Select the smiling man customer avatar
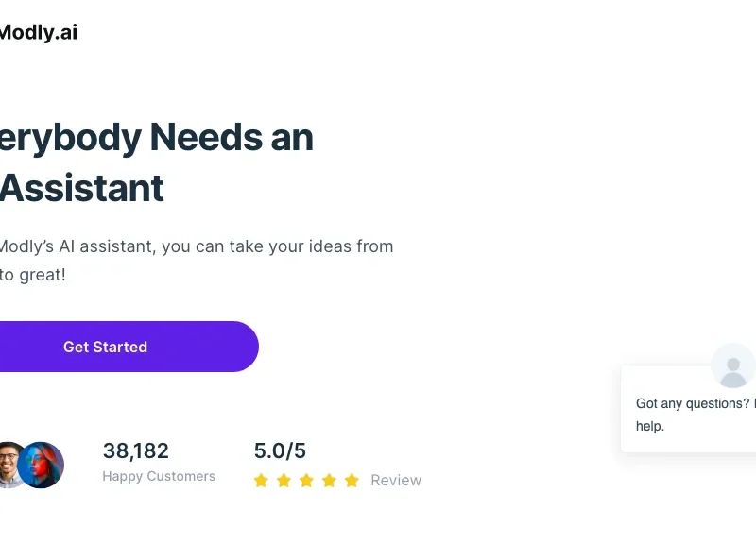Screen dimensions: 756x544 (9, 465)
